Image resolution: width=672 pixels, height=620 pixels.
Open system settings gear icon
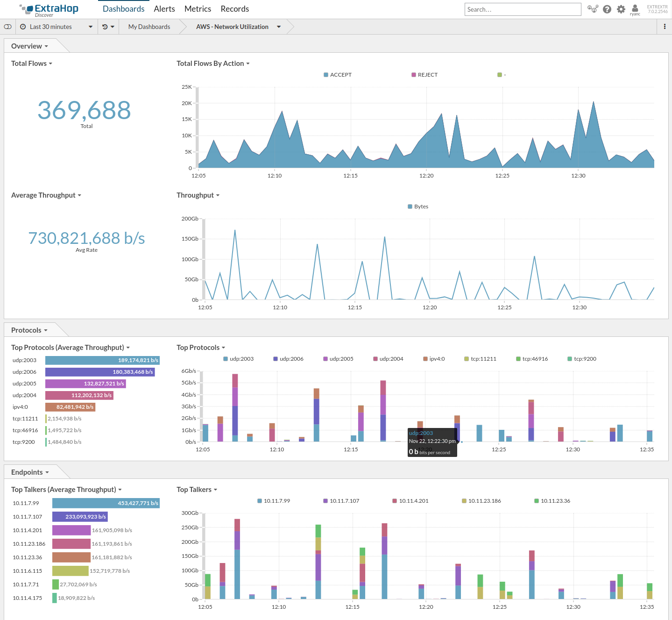point(621,9)
